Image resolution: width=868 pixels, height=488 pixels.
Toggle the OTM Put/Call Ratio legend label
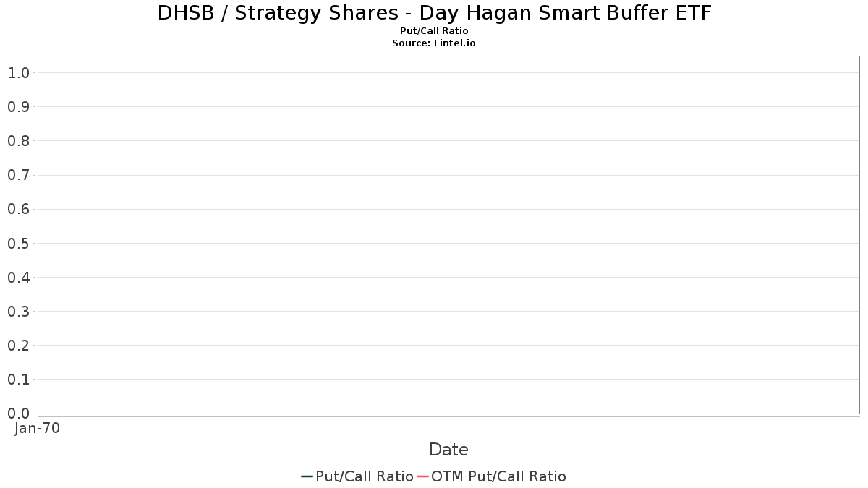[x=498, y=476]
